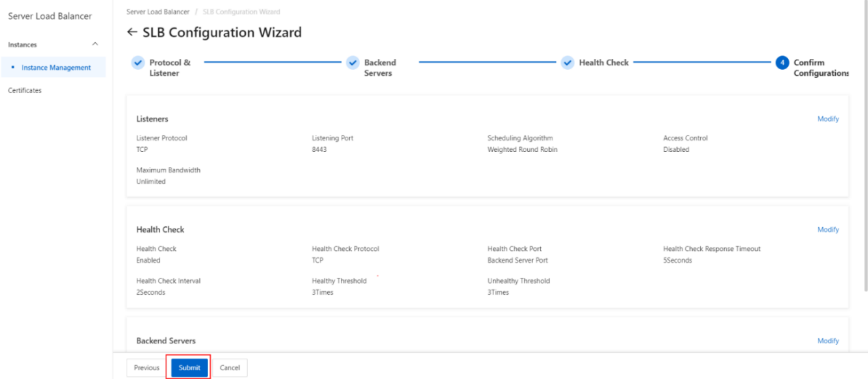Click the SLB Configuration Wizard breadcrumb text
This screenshot has width=868, height=379.
[242, 12]
